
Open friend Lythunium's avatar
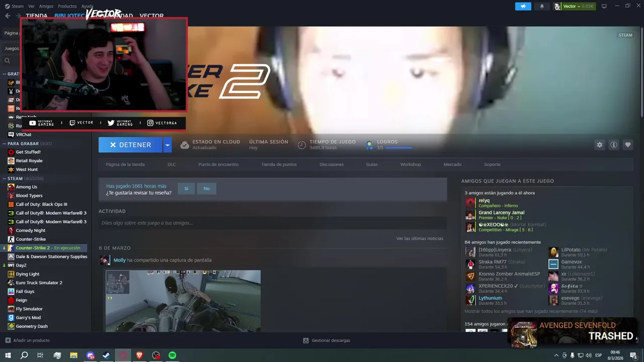pos(470,300)
